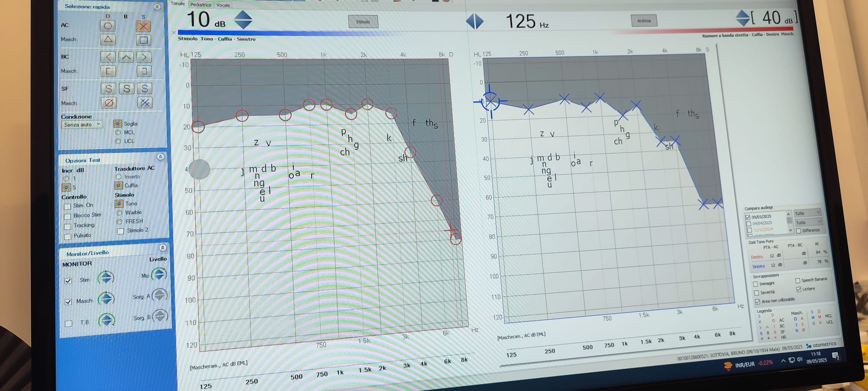Select SF left ear S symbol
This screenshot has height=391, width=868.
click(145, 89)
